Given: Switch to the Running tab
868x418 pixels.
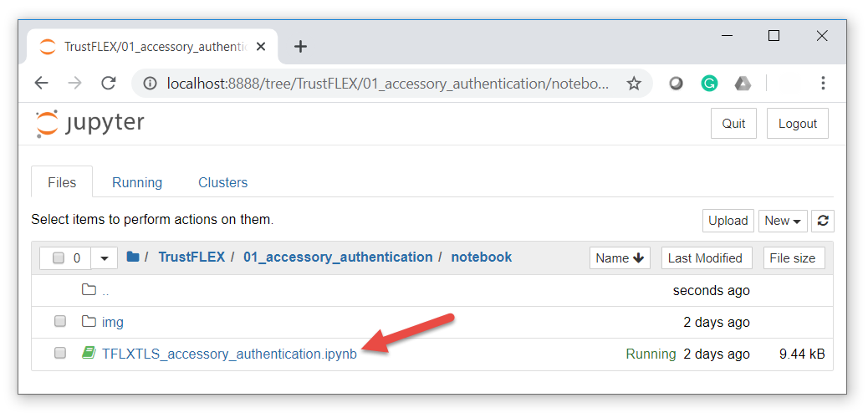Looking at the screenshot, I should pyautogui.click(x=137, y=182).
